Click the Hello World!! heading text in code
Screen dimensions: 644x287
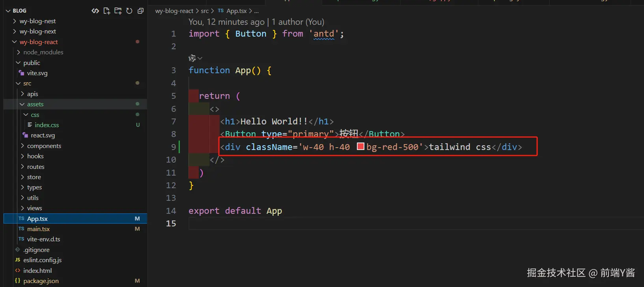274,121
